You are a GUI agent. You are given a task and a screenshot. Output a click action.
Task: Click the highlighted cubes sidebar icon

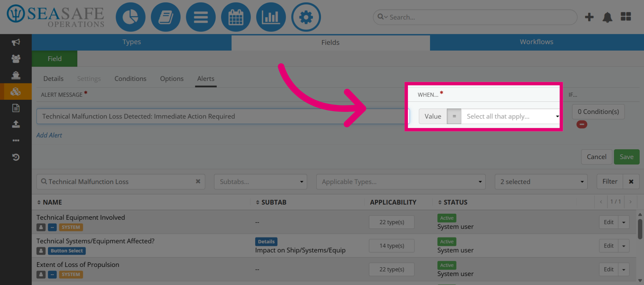[x=16, y=91]
